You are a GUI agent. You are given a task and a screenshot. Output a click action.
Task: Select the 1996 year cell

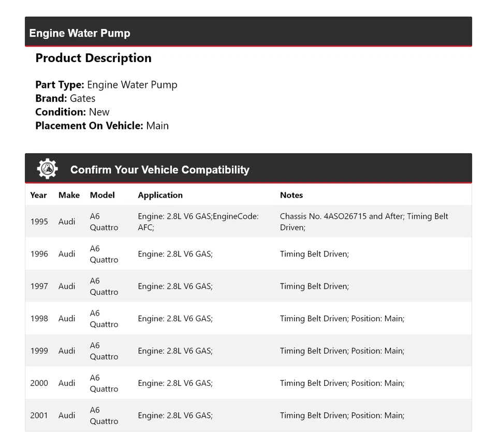click(x=39, y=254)
